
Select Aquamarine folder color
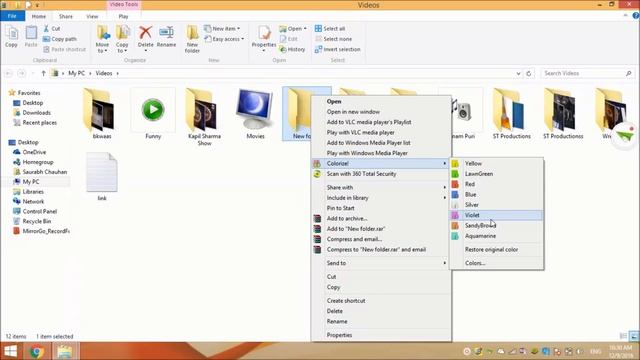coord(497,236)
